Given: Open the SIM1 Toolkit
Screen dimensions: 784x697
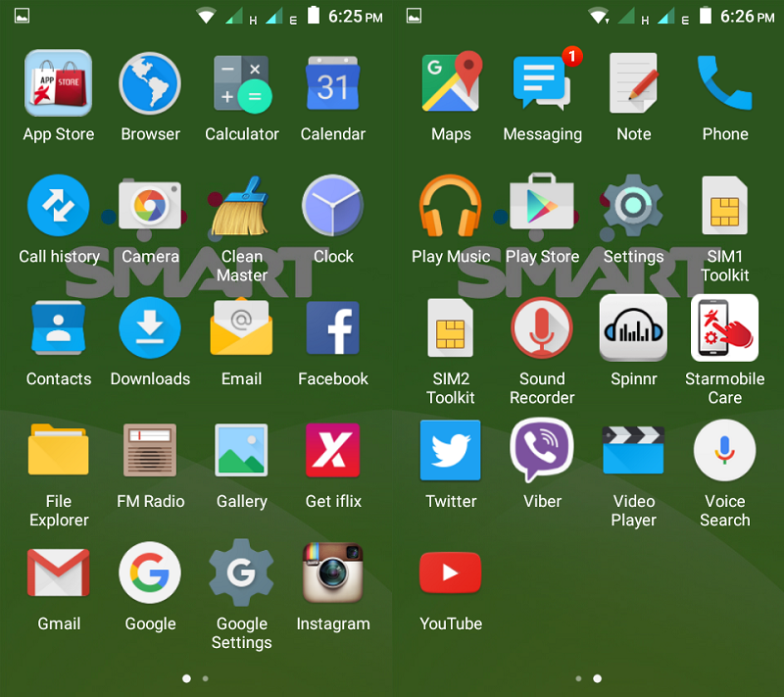Looking at the screenshot, I should point(724,206).
